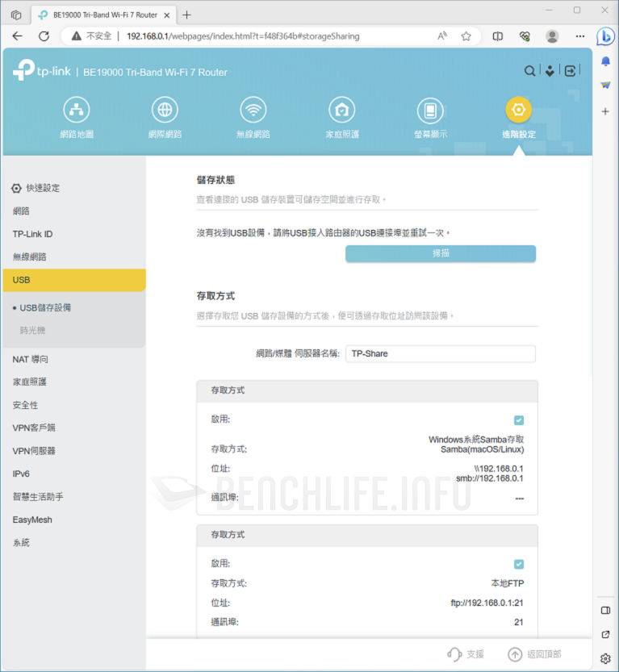Add a sidebar app with plus icon
Image resolution: width=619 pixels, height=672 pixels.
coord(605,111)
